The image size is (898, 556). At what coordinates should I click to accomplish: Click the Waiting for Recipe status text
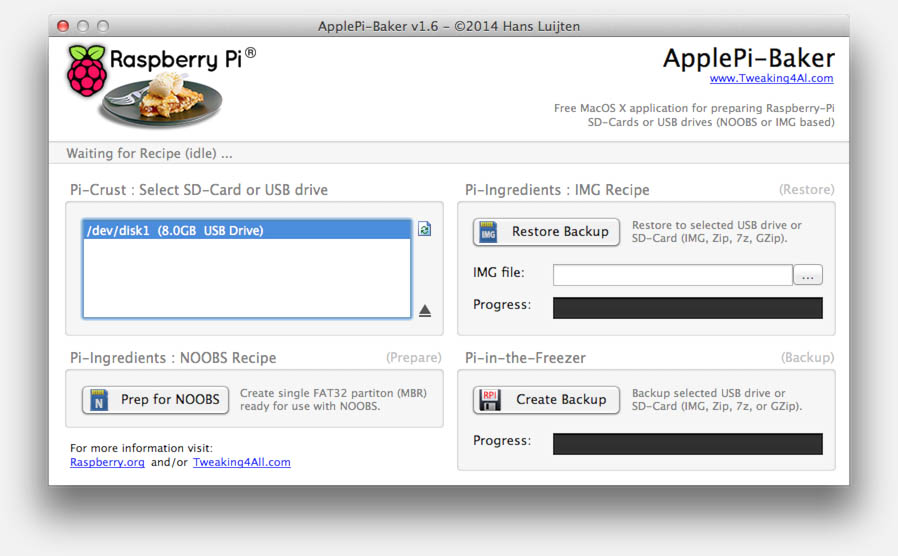click(x=149, y=153)
